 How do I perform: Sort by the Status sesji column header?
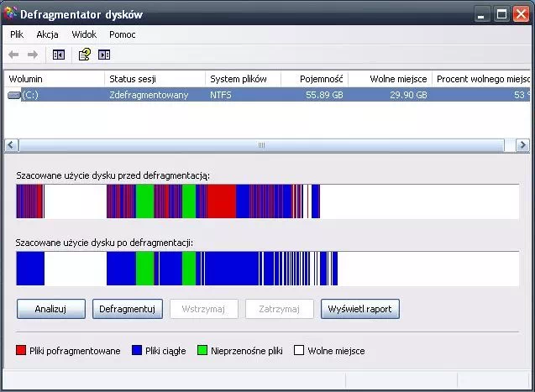155,79
